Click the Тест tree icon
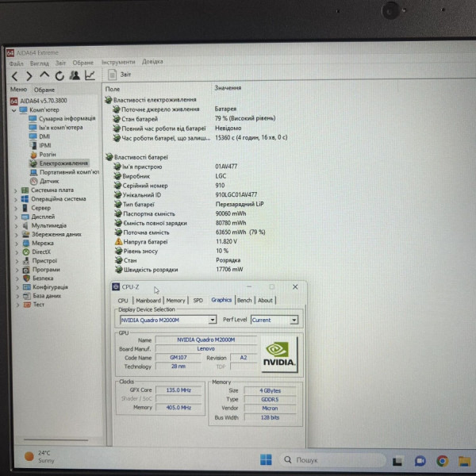Screen dimensions: 476x476 [x=27, y=305]
